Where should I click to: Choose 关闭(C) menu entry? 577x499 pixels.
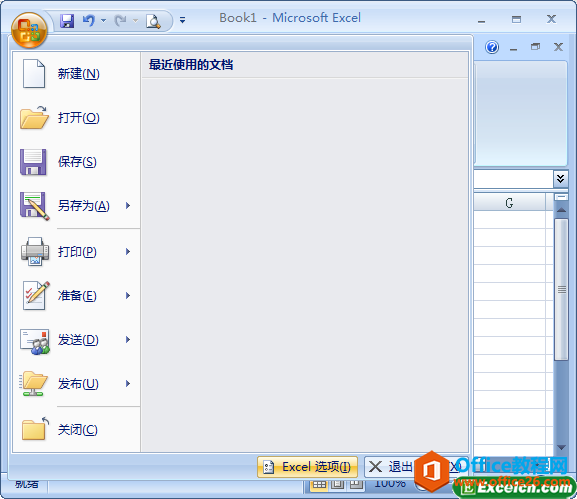[76, 429]
